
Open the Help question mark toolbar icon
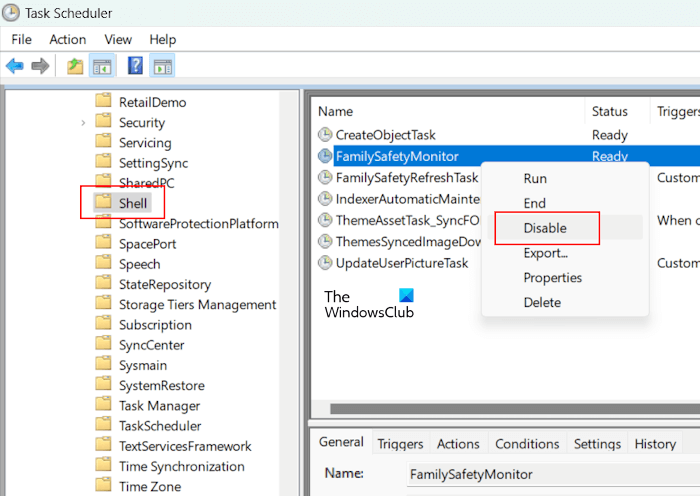pos(135,66)
